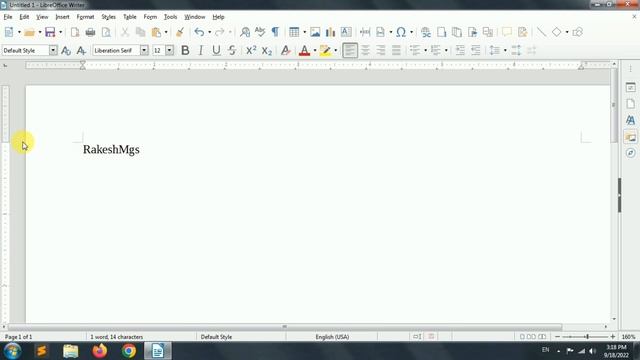
Task: Justify the paragraph text
Action: coord(396,50)
